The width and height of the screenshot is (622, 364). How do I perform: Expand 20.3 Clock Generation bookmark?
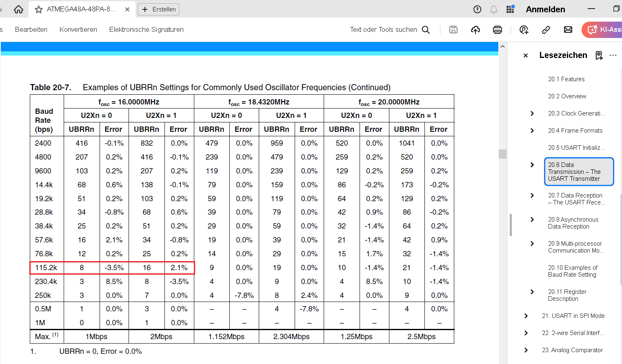pyautogui.click(x=532, y=113)
